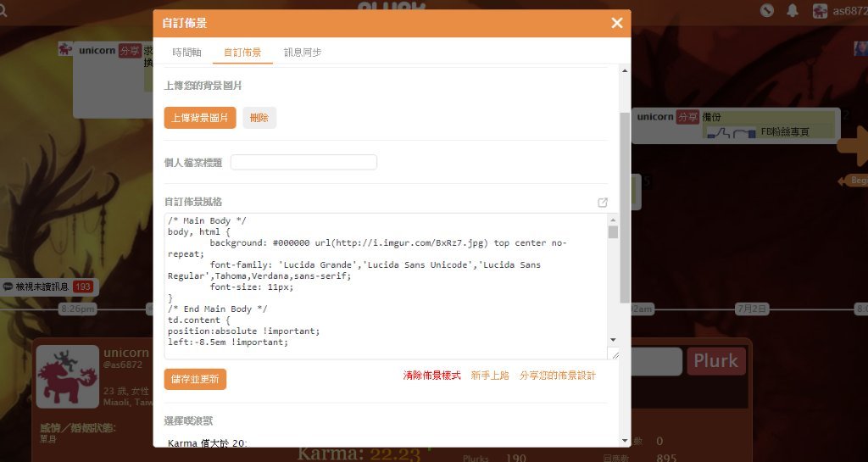Click the 選擇噗浪獸 section heading

point(188,421)
